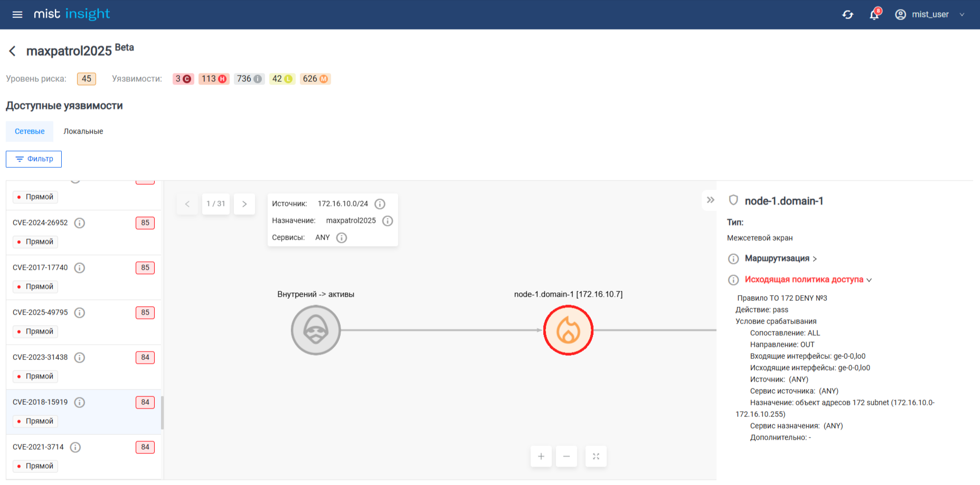Click score 85 for CVE-2024-26952
The height and width of the screenshot is (485, 980).
tap(145, 223)
